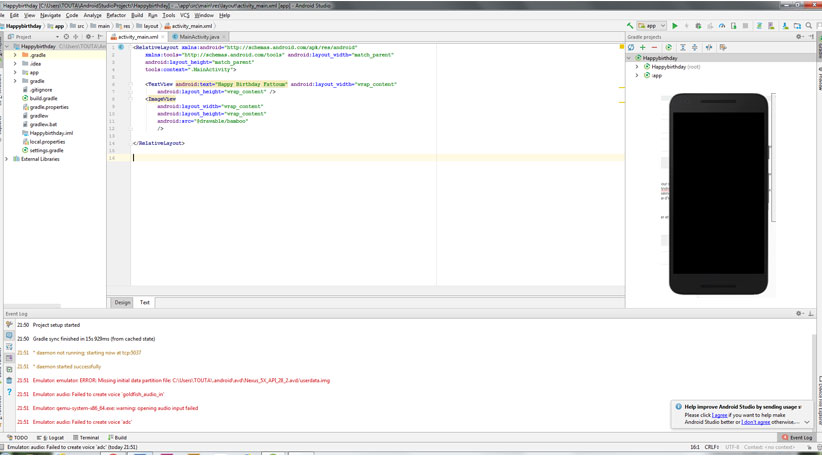Open the Android Profiler gauge icon
The height and width of the screenshot is (469, 822).
(722, 26)
